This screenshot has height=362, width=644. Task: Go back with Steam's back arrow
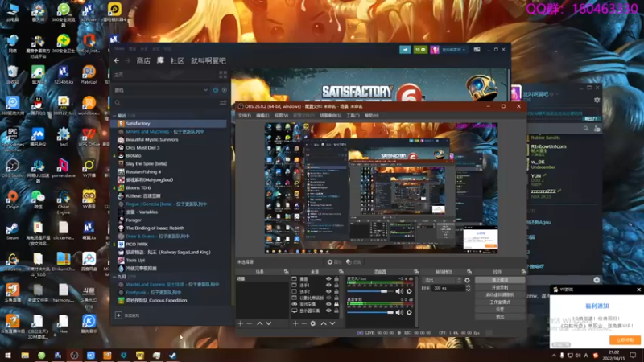click(x=117, y=60)
